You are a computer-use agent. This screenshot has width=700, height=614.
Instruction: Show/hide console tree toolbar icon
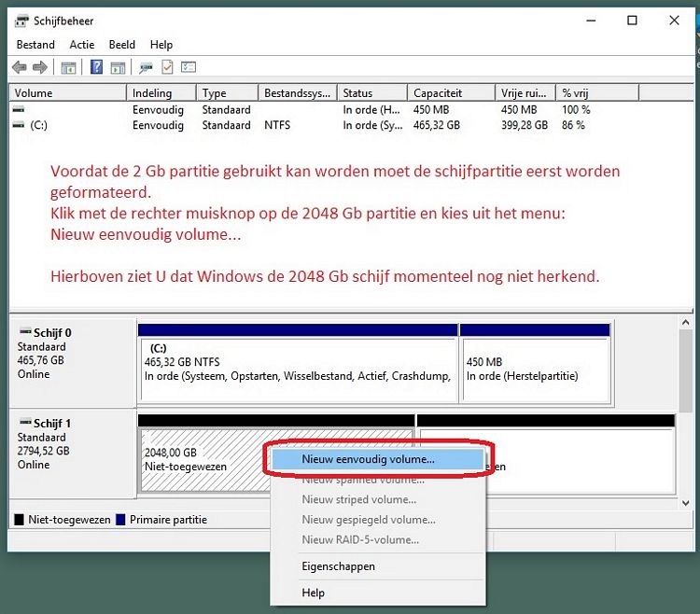(x=68, y=68)
